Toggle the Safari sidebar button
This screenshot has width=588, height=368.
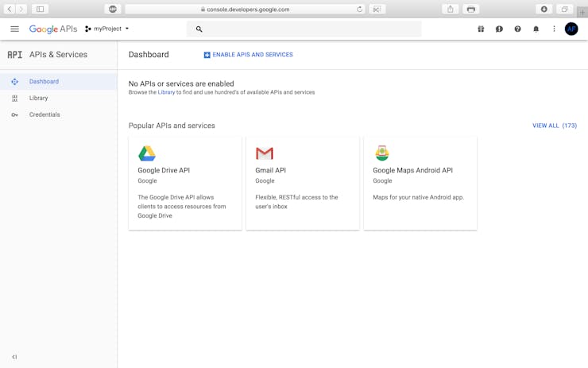40,9
